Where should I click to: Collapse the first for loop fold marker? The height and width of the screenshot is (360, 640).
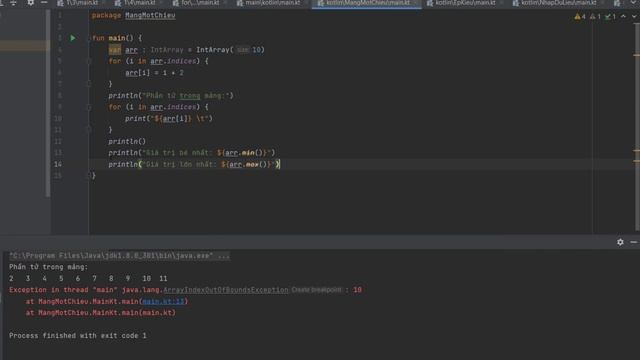89,61
